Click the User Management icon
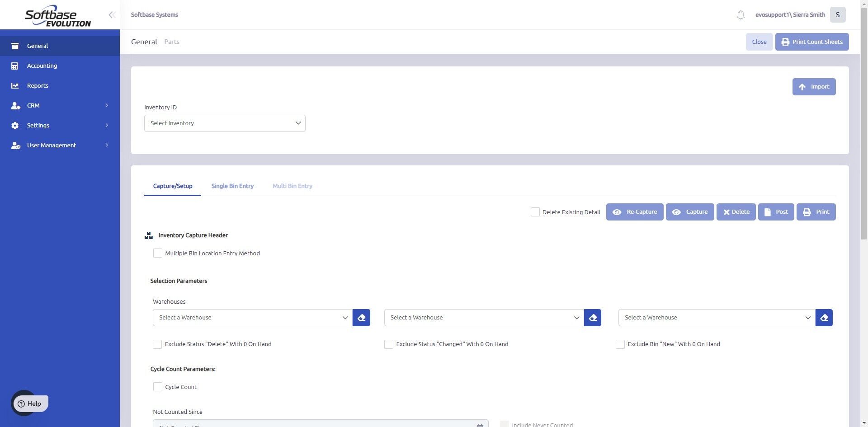Screen dimensions: 868x427 15,145
